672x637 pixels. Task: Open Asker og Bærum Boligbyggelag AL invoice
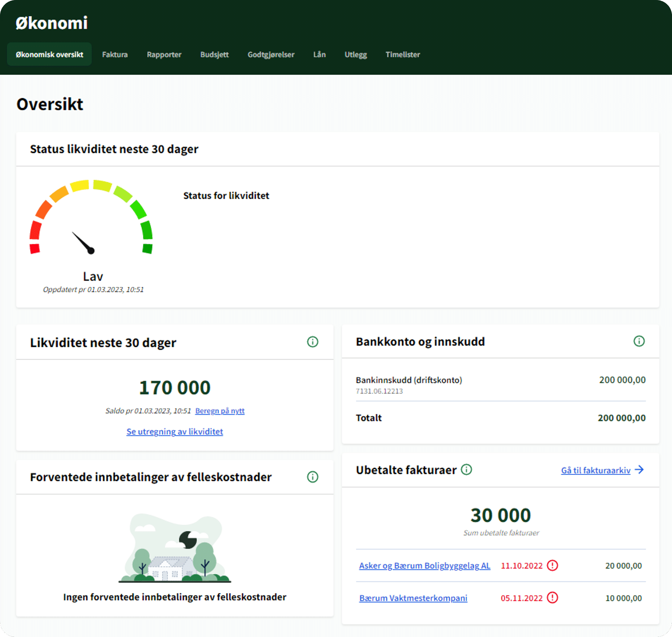click(424, 566)
